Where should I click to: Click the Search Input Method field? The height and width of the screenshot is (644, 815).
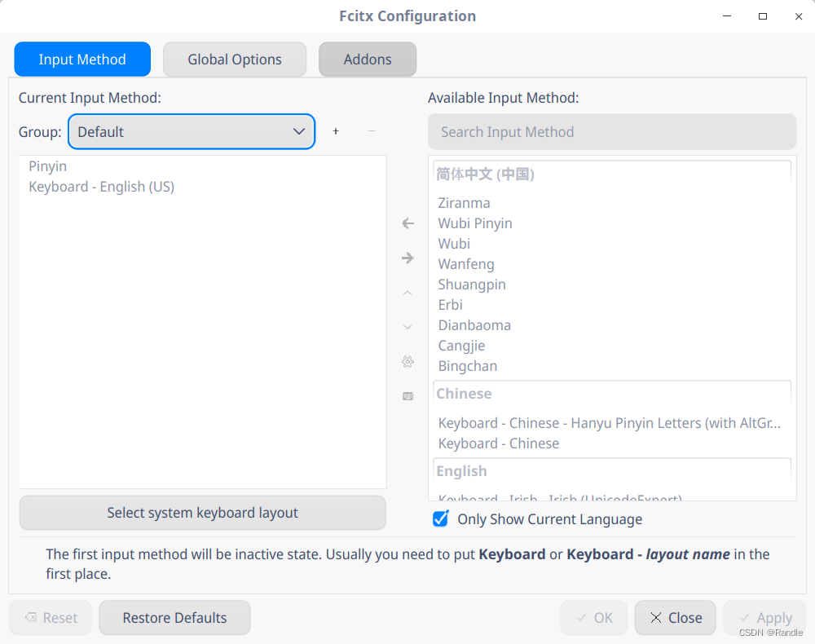(612, 131)
